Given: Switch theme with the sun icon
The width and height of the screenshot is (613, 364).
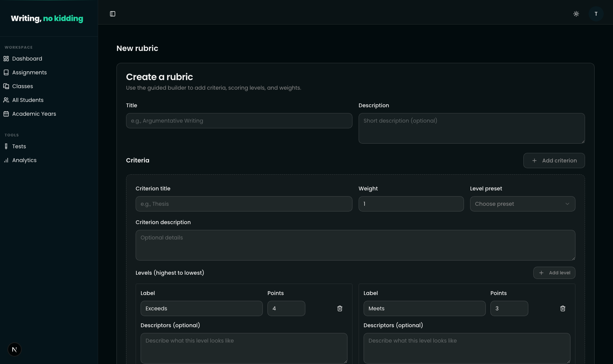Looking at the screenshot, I should pyautogui.click(x=576, y=14).
